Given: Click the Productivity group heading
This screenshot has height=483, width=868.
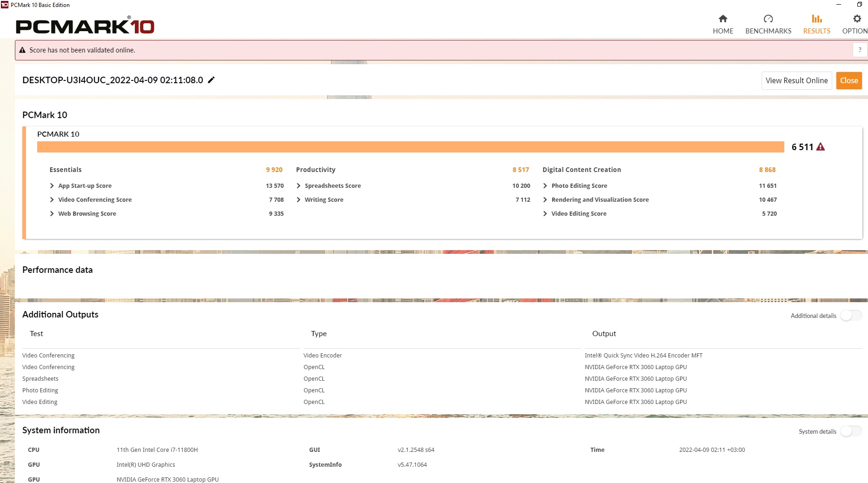Looking at the screenshot, I should point(316,170).
